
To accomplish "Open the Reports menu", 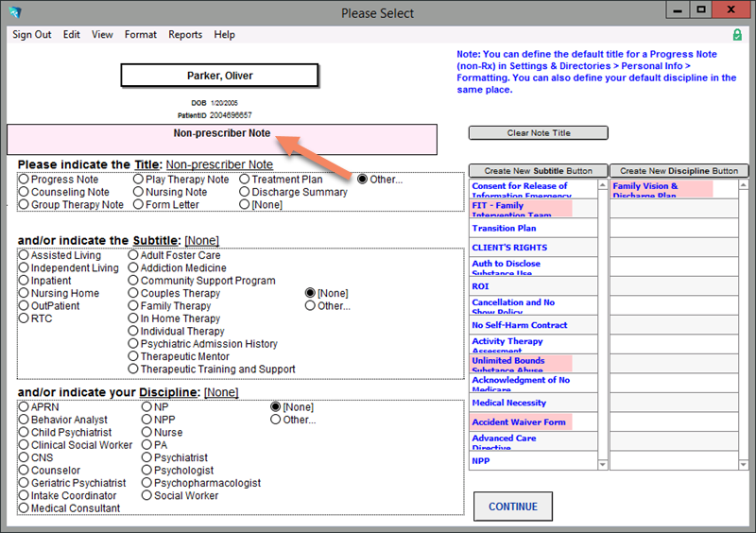I will coord(185,35).
